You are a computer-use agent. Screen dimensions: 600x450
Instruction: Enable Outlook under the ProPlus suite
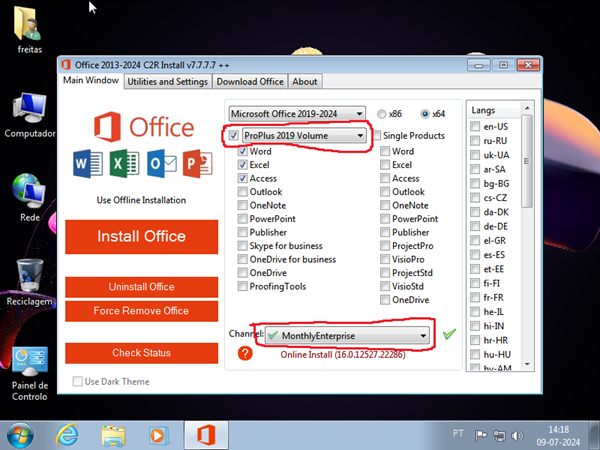[x=242, y=192]
